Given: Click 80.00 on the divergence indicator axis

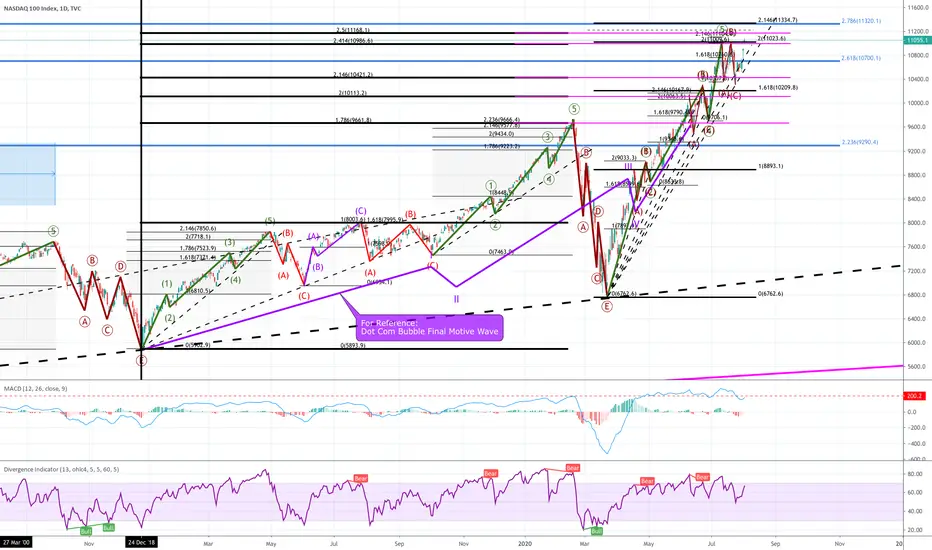Looking at the screenshot, I should [915, 474].
